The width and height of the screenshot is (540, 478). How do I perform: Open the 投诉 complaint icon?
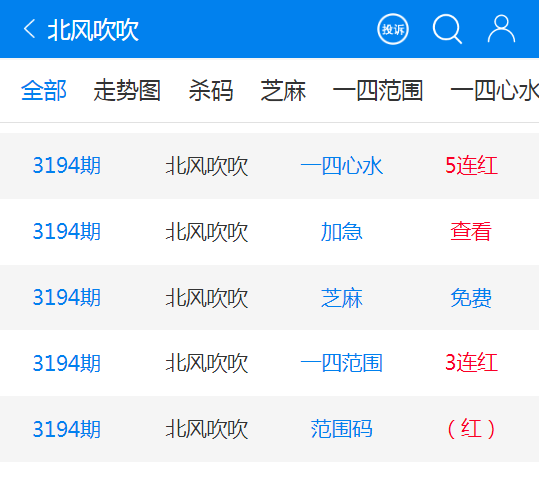click(393, 29)
